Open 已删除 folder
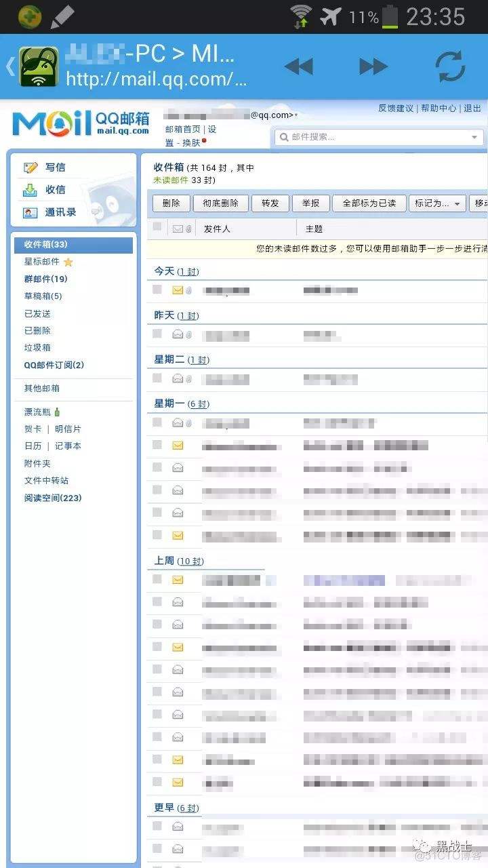Image resolution: width=488 pixels, height=868 pixels. click(37, 331)
